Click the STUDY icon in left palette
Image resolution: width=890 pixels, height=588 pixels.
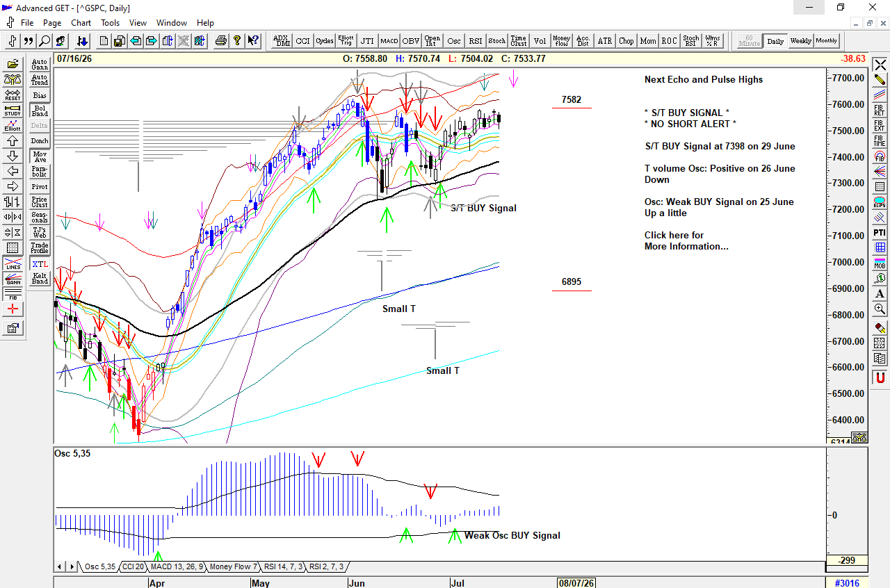point(13,110)
